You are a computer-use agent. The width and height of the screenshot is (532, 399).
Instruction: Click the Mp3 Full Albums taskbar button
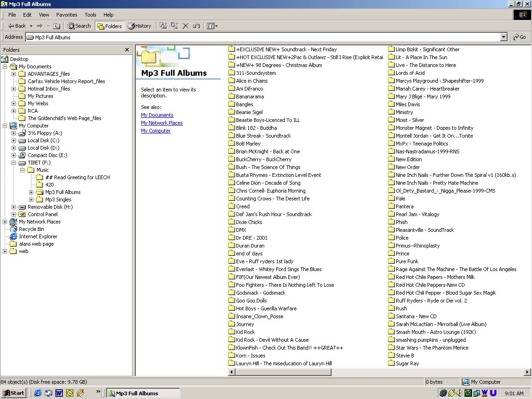pyautogui.click(x=143, y=393)
